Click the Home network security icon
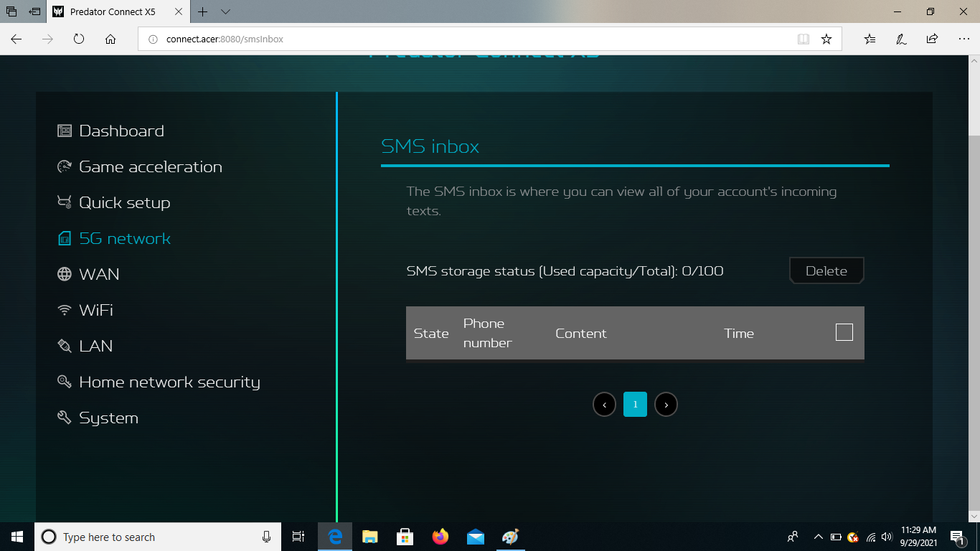 click(65, 382)
